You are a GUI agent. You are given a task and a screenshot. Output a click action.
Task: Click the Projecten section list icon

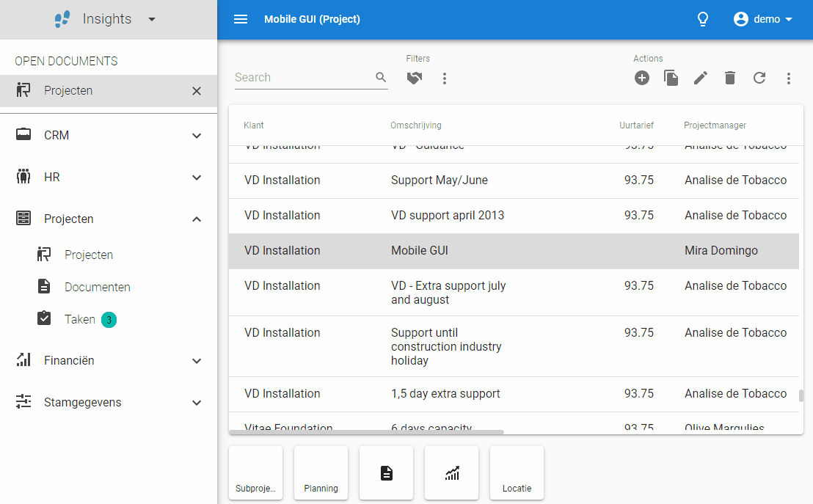click(x=23, y=218)
